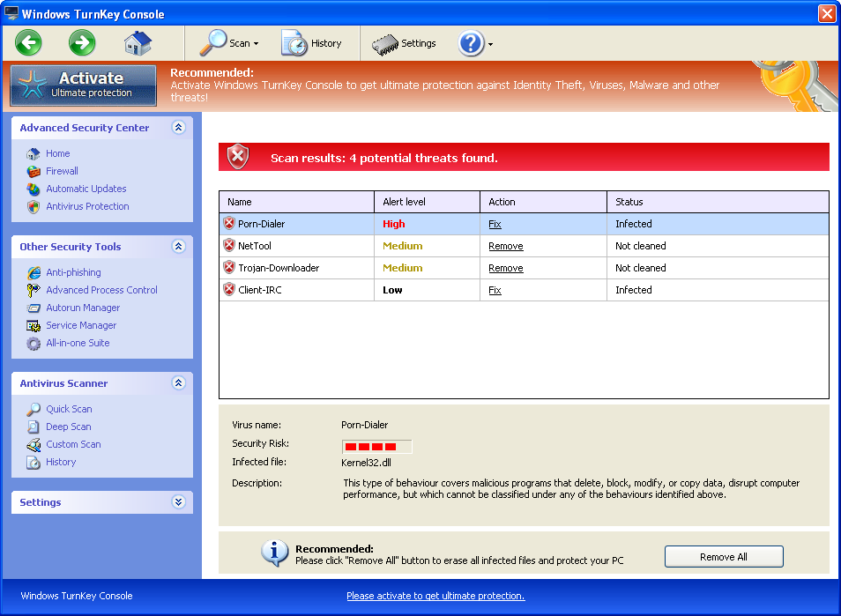The image size is (841, 616).
Task: Open History link in Antivirus Scanner
Action: click(x=61, y=462)
